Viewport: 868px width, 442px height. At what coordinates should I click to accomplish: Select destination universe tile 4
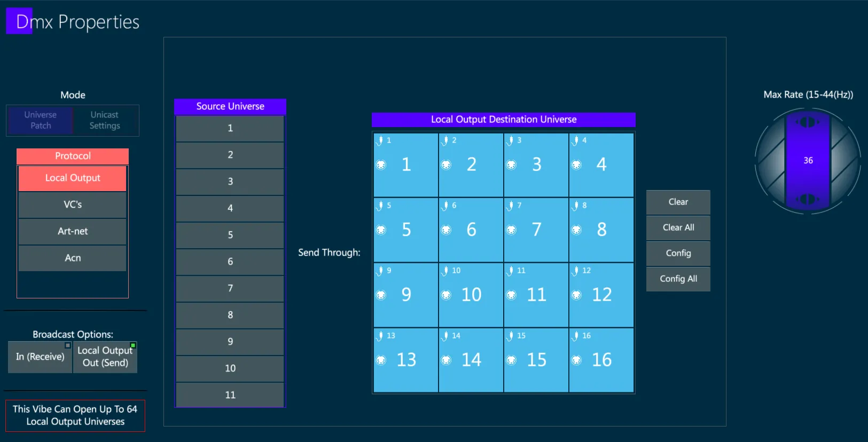tap(601, 165)
